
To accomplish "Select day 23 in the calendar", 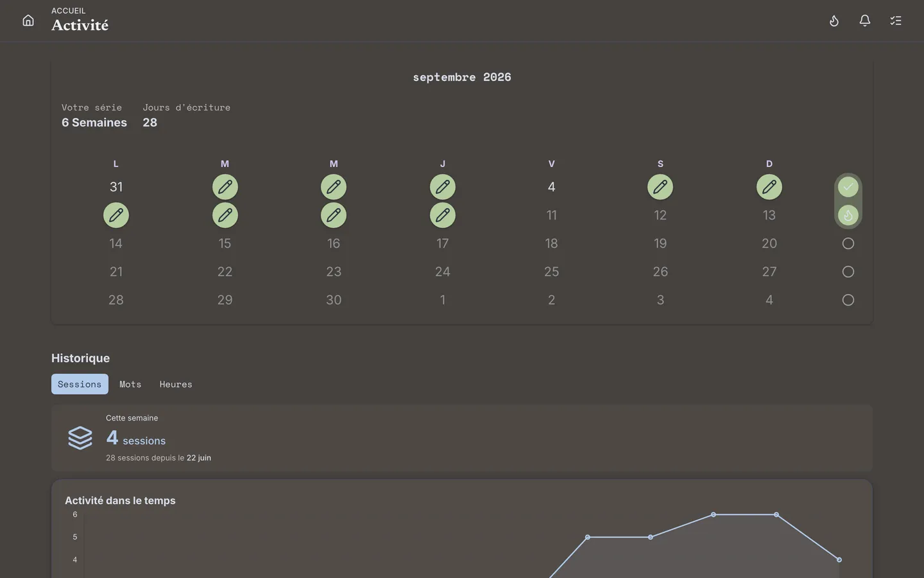I will pos(334,272).
